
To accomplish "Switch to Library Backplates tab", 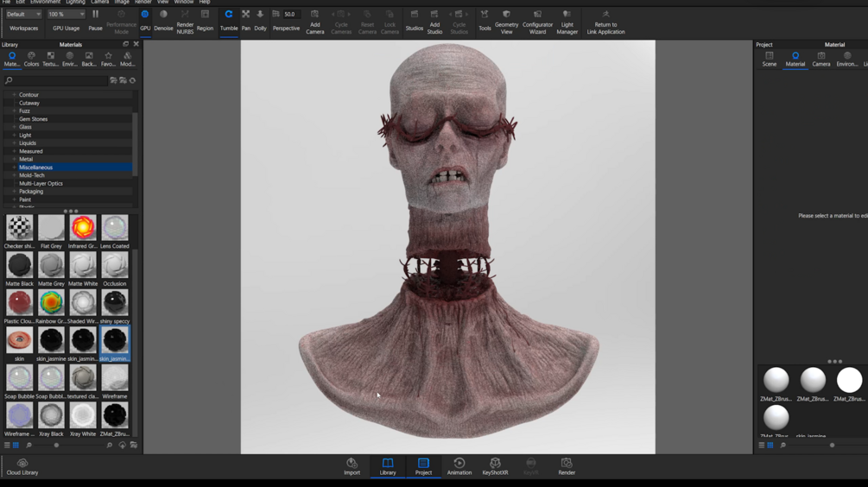I will [89, 60].
